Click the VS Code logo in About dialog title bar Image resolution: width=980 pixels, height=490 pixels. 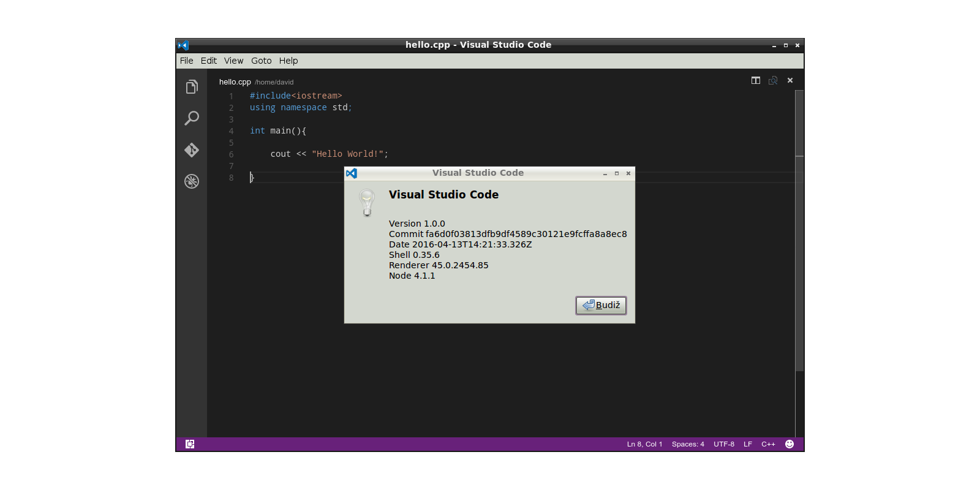coord(352,173)
